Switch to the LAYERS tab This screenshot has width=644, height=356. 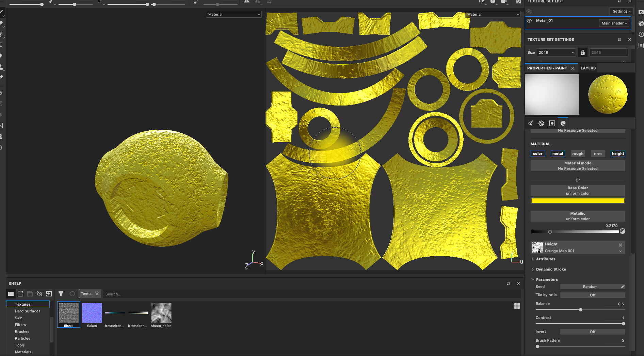pyautogui.click(x=588, y=68)
